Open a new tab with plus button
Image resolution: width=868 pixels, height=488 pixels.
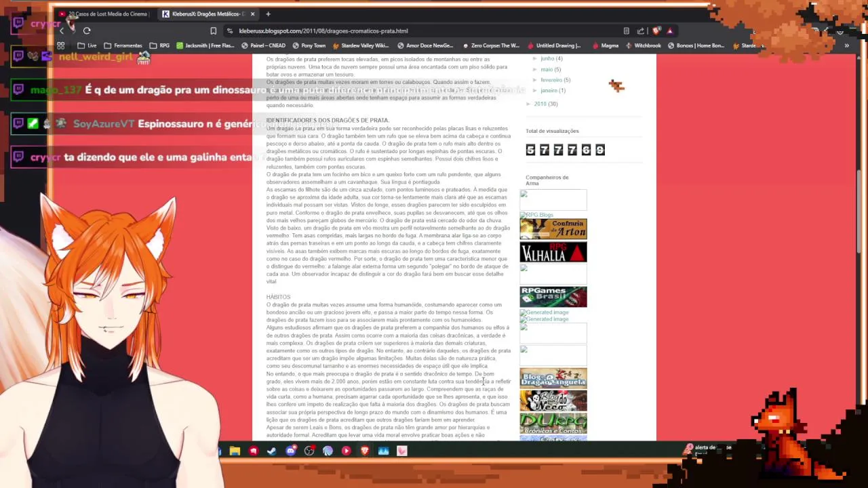click(268, 14)
